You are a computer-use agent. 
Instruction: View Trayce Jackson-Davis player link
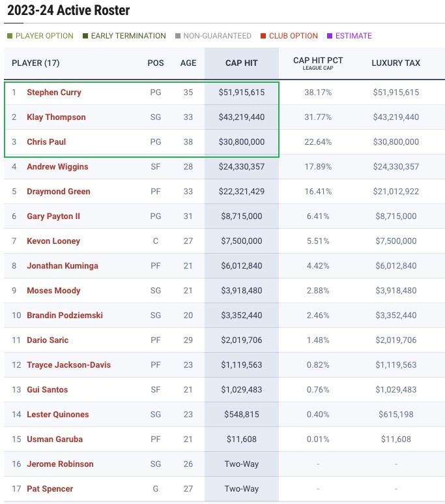pos(68,365)
